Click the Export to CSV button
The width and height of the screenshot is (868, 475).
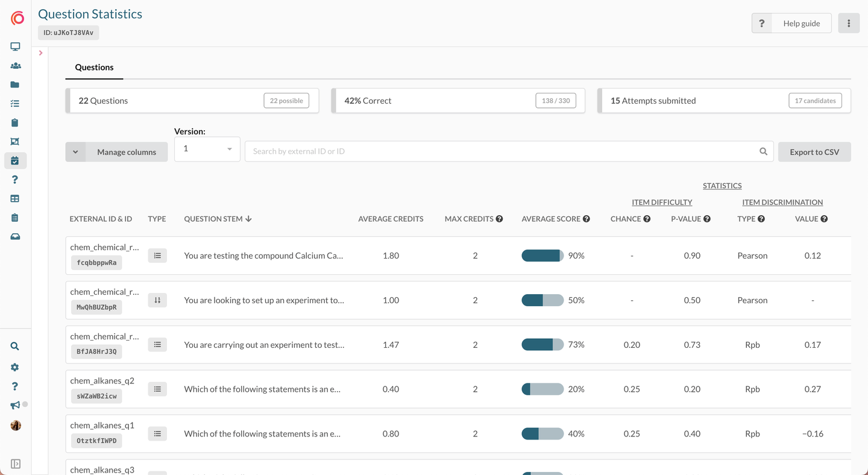click(x=814, y=152)
